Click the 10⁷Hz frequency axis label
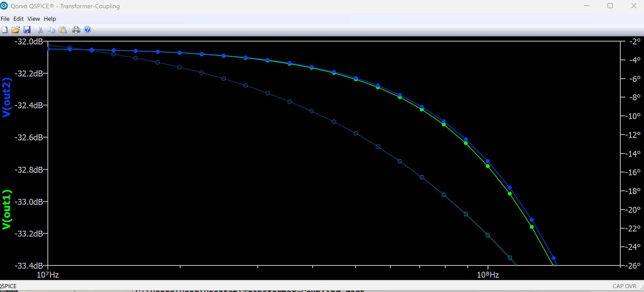This screenshot has height=292, width=644. (48, 275)
